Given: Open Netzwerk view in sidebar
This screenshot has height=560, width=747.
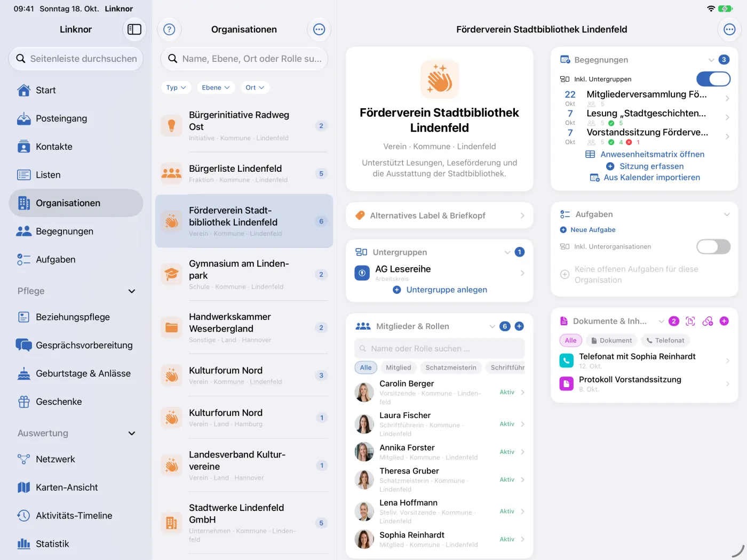Looking at the screenshot, I should [x=76, y=459].
